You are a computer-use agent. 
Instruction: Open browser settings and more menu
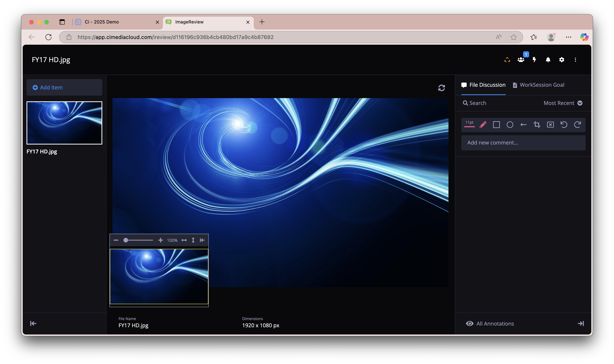[x=568, y=37]
